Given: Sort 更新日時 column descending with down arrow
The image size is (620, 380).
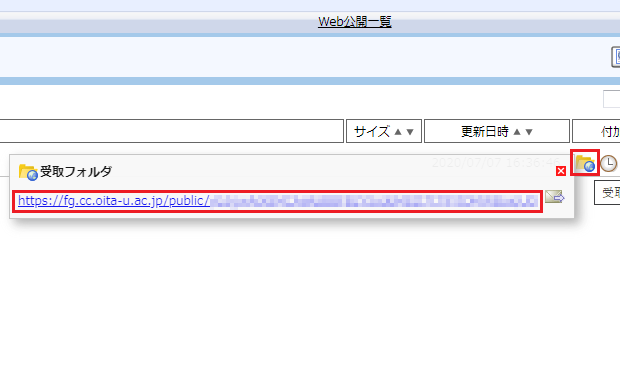Looking at the screenshot, I should point(529,132).
